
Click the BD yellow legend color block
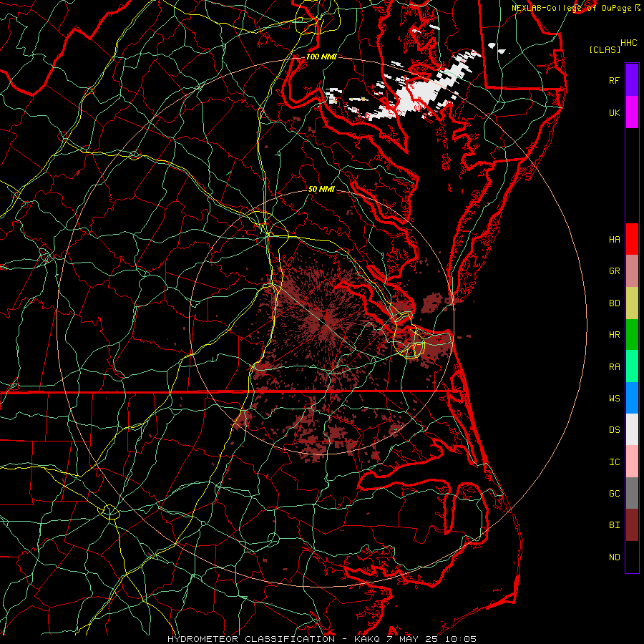632,303
